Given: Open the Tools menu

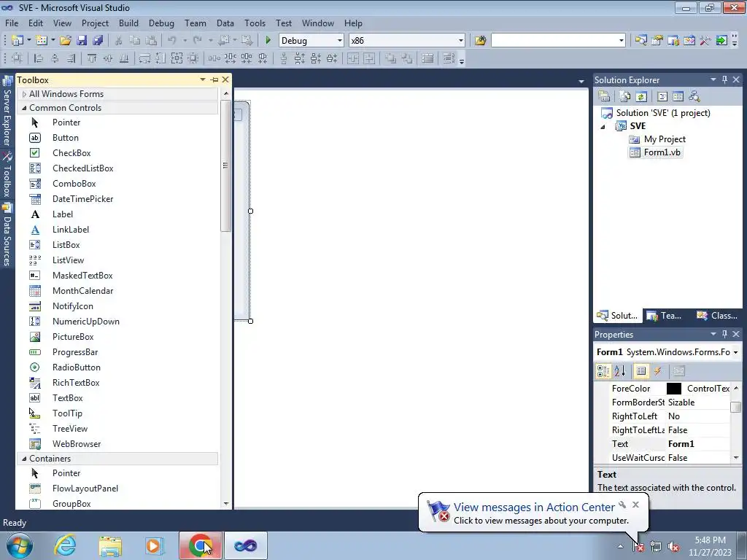Looking at the screenshot, I should [x=255, y=23].
